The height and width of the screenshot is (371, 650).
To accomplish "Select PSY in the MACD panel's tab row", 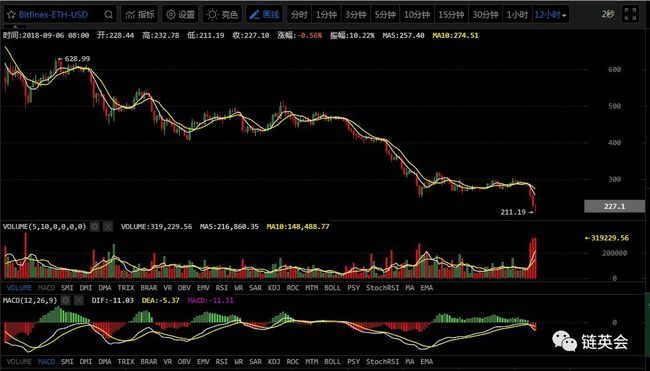I will pos(354,361).
